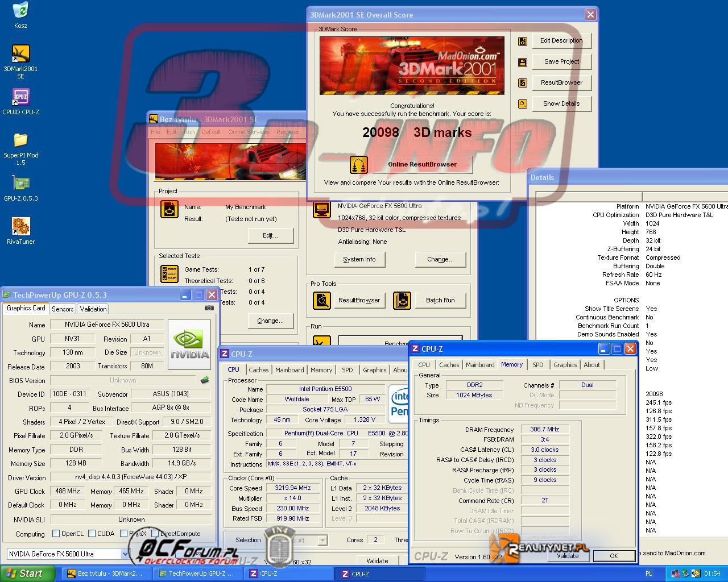Open Memory tab in CPU-Z processor window
The image size is (728, 582).
click(321, 370)
